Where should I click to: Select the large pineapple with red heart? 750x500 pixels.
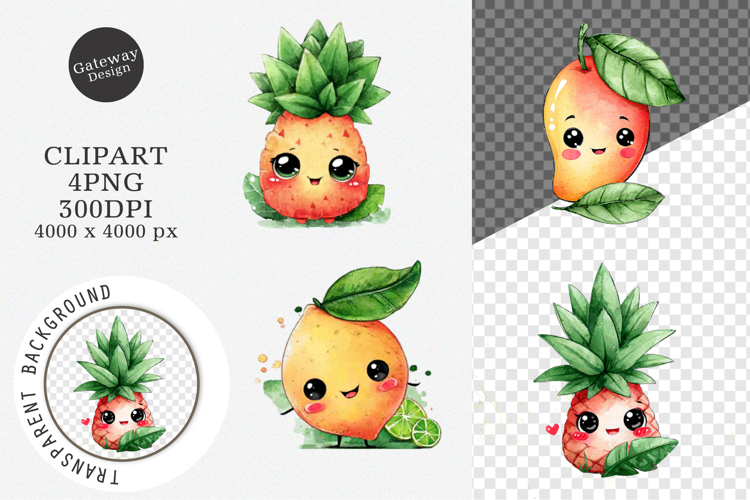(607, 371)
